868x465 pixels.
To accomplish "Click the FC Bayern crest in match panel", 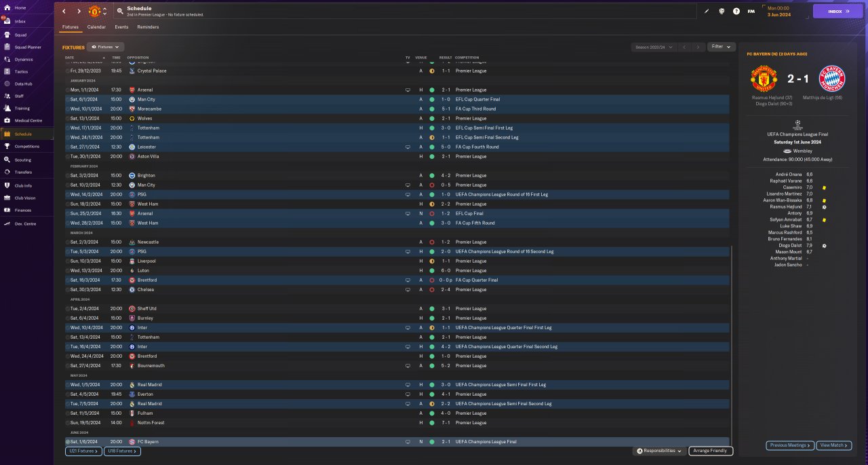I will click(x=832, y=79).
